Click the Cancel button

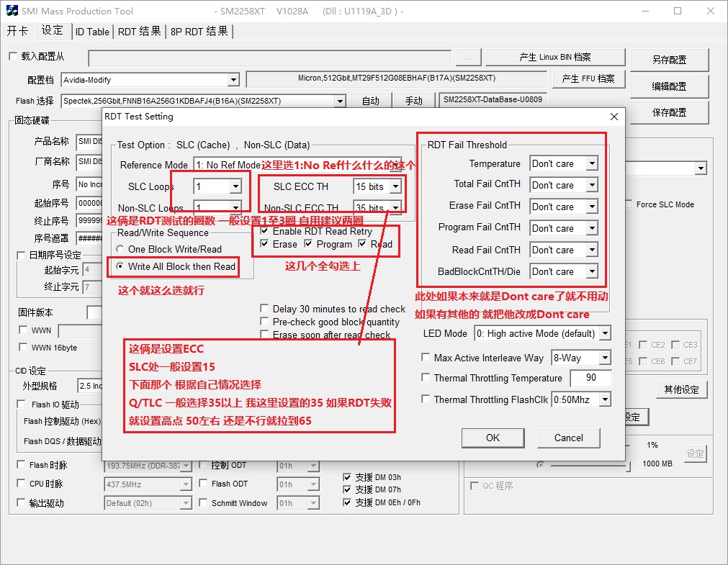[x=568, y=438]
